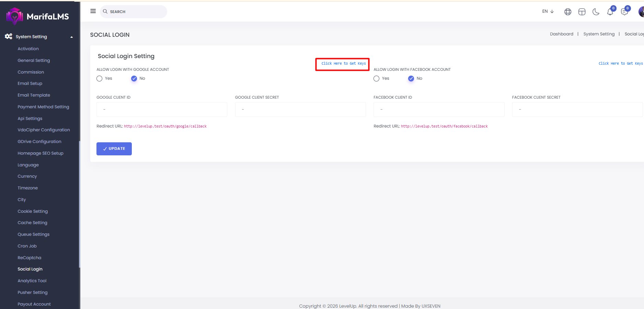Click the hamburger menu icon

click(93, 11)
